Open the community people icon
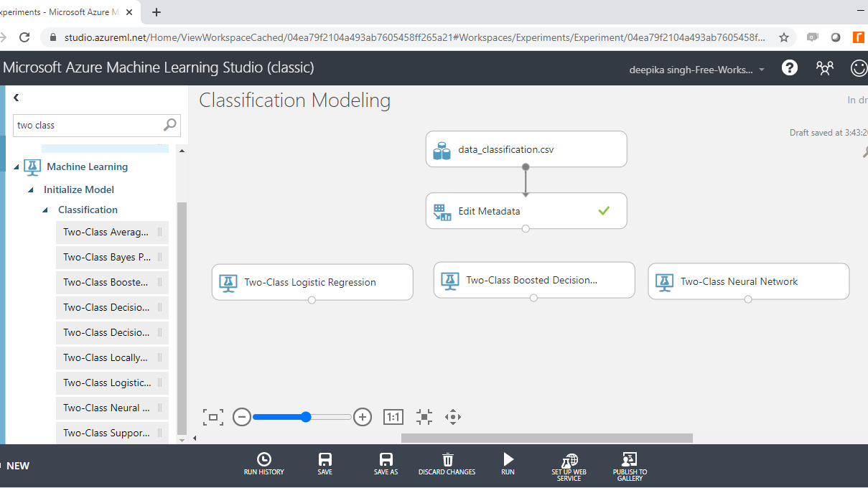Screen dimensions: 868x488 (x=825, y=68)
